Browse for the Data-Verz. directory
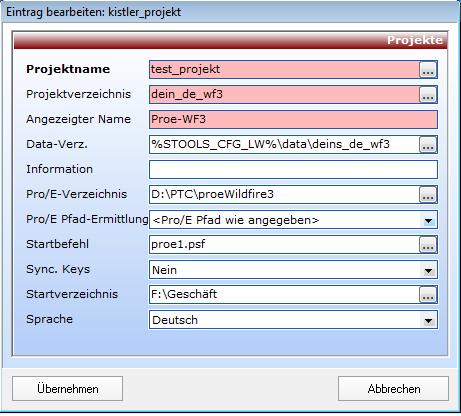Image resolution: width=461 pixels, height=416 pixels. coord(428,145)
